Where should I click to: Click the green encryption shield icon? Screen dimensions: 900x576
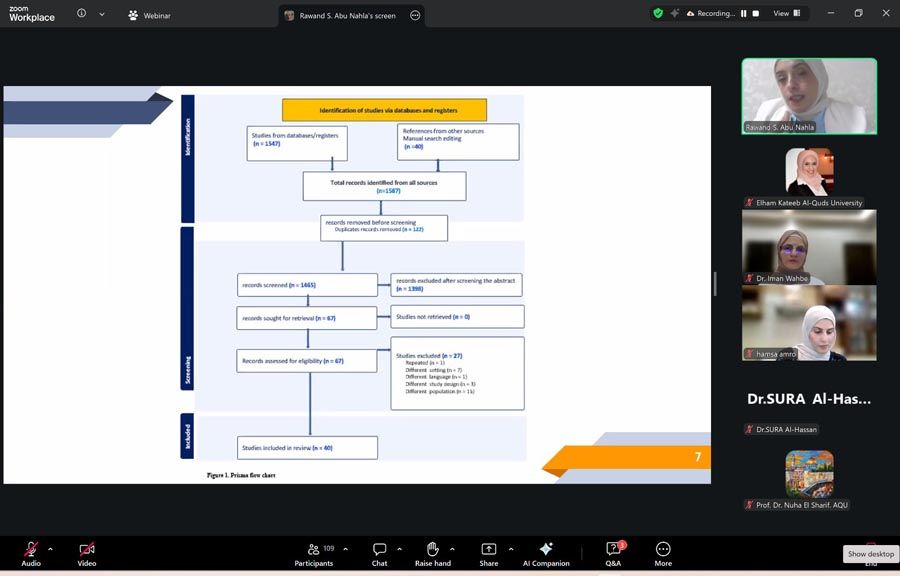tap(658, 14)
